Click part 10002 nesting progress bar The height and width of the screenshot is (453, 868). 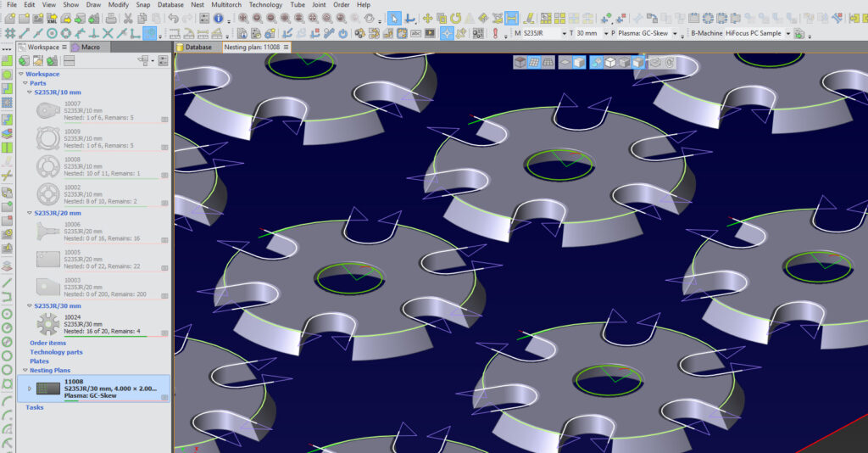[x=115, y=206]
